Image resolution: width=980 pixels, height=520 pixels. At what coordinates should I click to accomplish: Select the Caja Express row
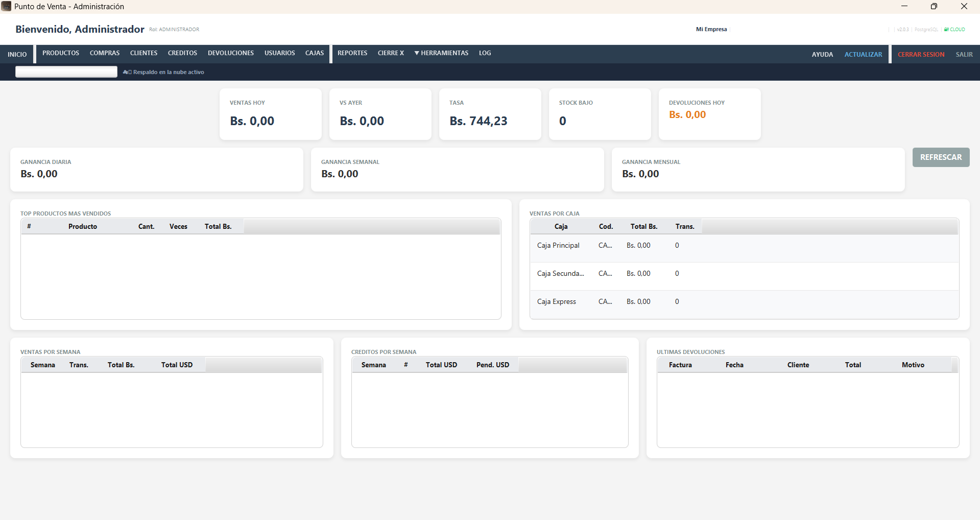pyautogui.click(x=744, y=302)
